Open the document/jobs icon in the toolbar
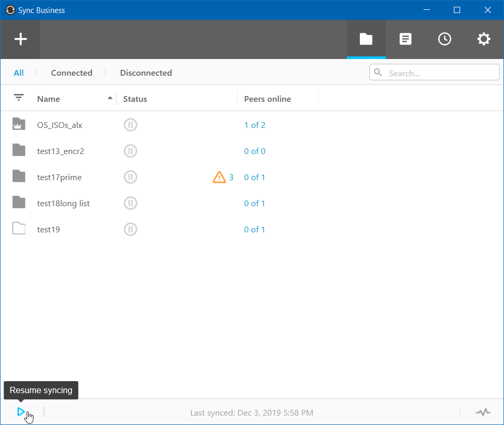Viewport: 504px width, 425px height. 405,39
